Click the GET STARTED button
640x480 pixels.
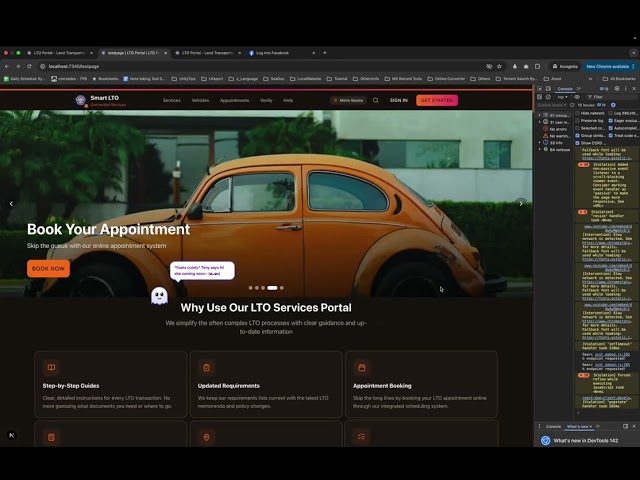pyautogui.click(x=437, y=100)
